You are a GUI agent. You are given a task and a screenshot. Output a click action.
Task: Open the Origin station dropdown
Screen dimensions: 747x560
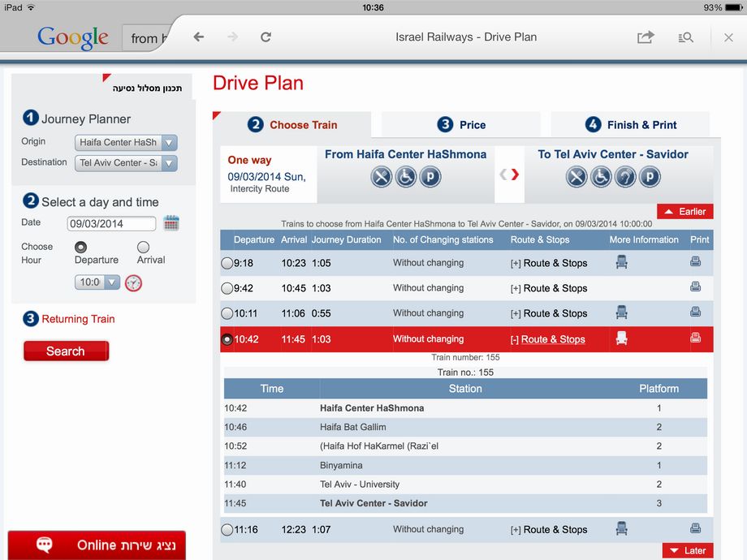(126, 142)
